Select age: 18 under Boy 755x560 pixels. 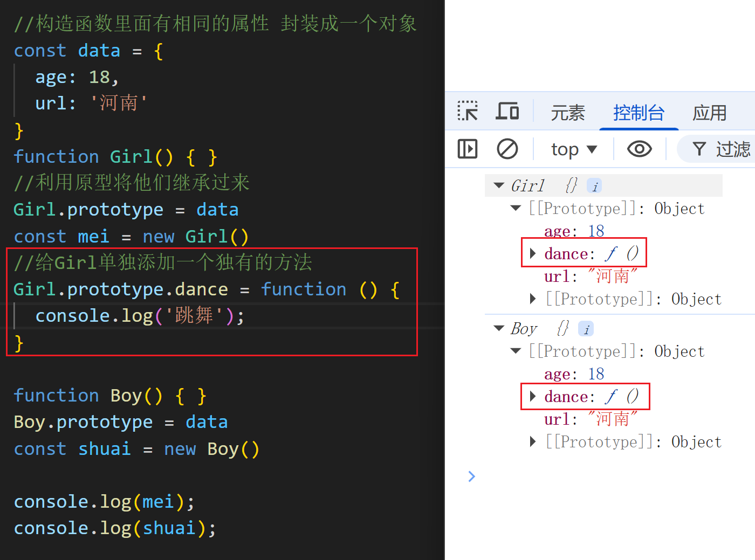tap(574, 374)
